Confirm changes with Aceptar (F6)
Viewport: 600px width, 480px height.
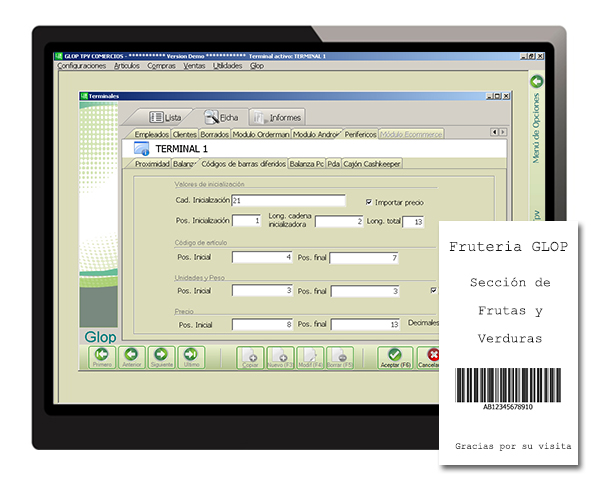click(x=395, y=358)
